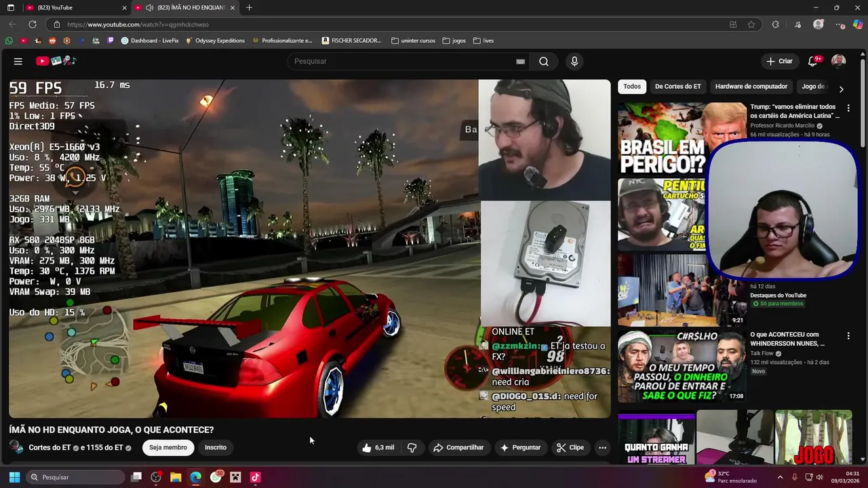
Task: Open Task View from the taskbar
Action: point(136,477)
